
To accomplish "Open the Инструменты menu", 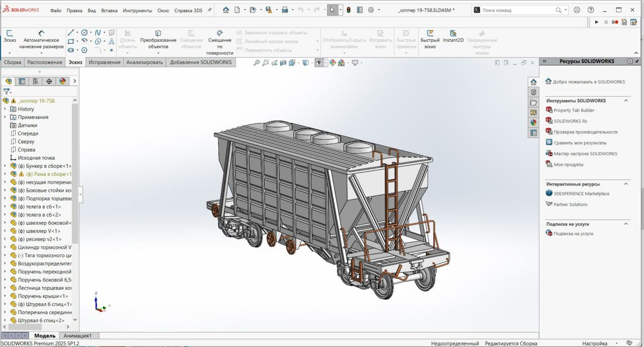I will [137, 11].
